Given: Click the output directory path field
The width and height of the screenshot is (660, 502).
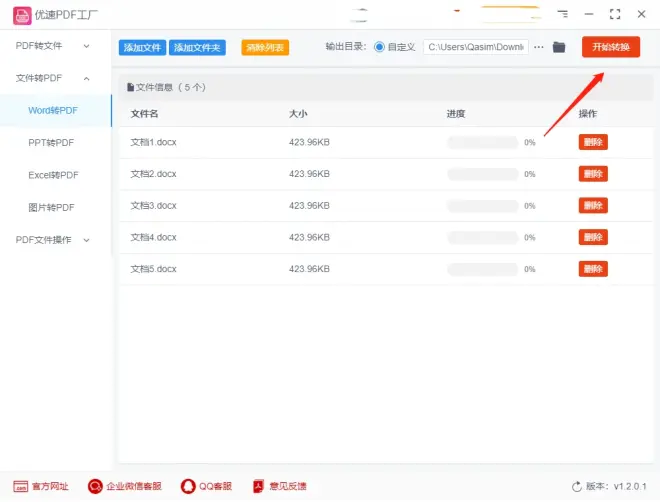Looking at the screenshot, I should pos(475,47).
